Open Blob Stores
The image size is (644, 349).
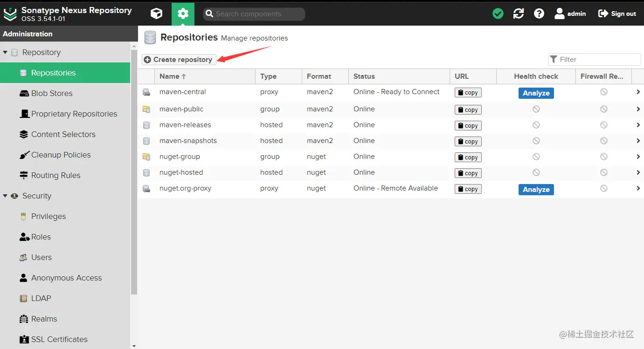(65, 93)
